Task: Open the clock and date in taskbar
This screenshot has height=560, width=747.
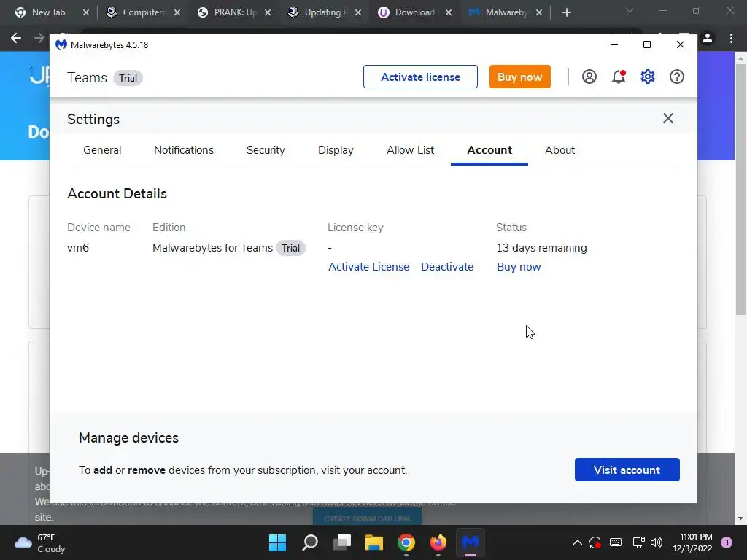Action: [x=692, y=542]
